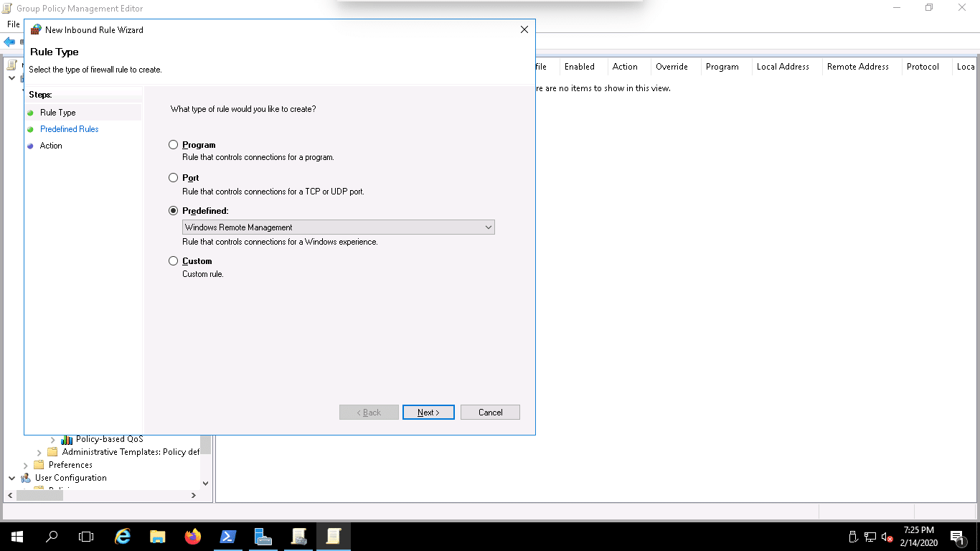Viewport: 980px width, 551px height.
Task: Pick the Custom rule radio button
Action: point(173,261)
